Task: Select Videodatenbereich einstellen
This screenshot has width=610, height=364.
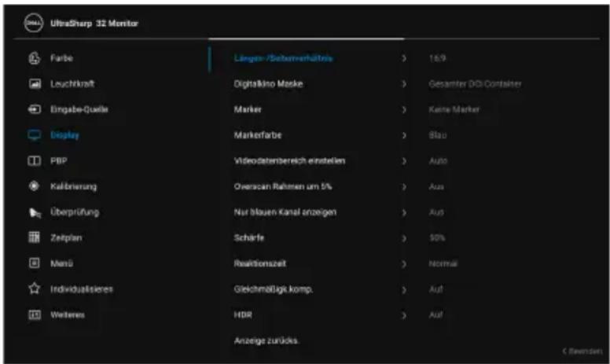Action: (289, 161)
